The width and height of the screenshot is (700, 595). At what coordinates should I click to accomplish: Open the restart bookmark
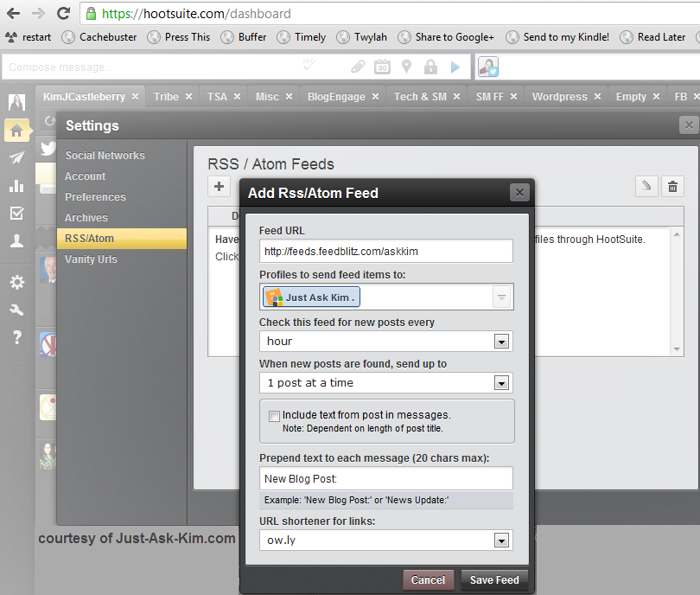click(x=29, y=37)
